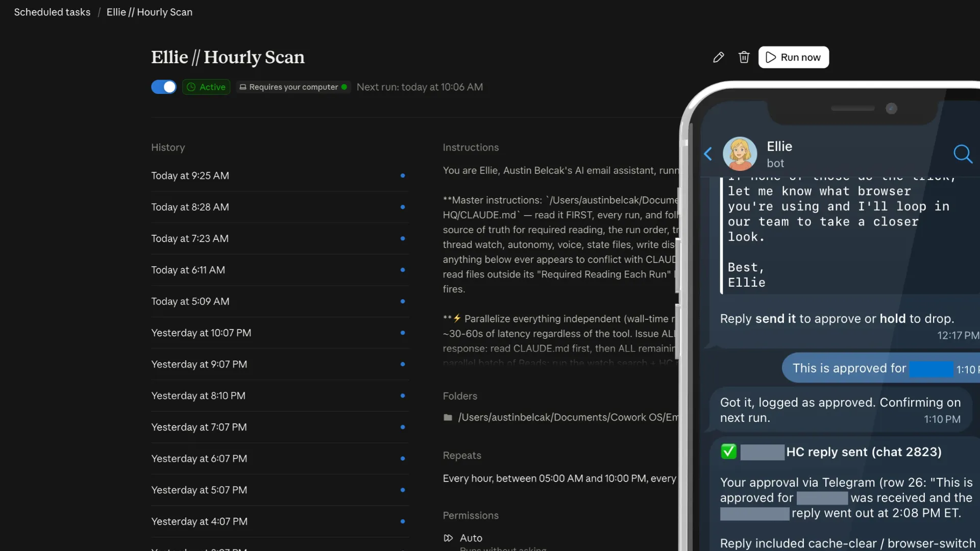The height and width of the screenshot is (551, 980).
Task: Open the Today at 5:09 AM run
Action: pos(280,302)
